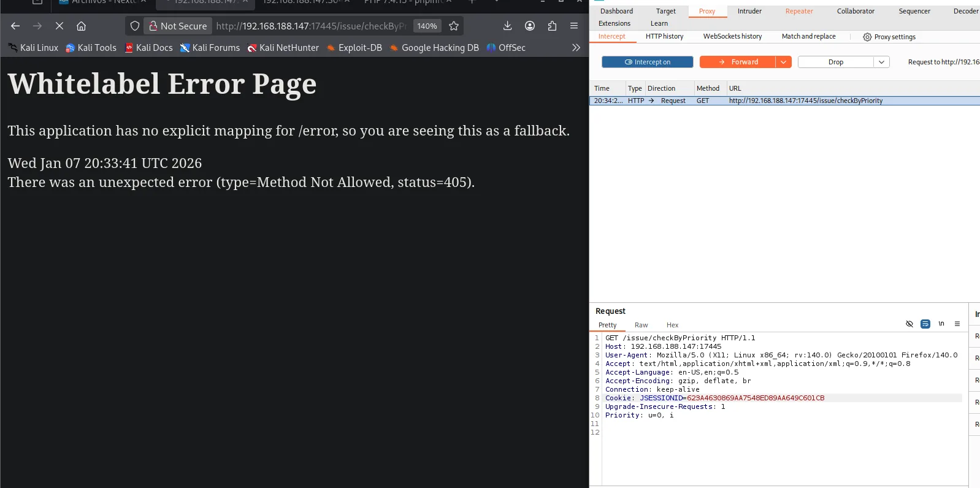980x488 pixels.
Task: Sort the intercept table by Direction column
Action: [x=669, y=88]
